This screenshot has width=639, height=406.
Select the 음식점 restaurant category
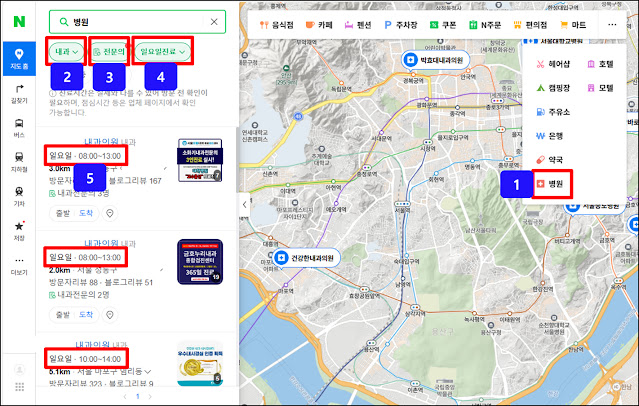(277, 25)
